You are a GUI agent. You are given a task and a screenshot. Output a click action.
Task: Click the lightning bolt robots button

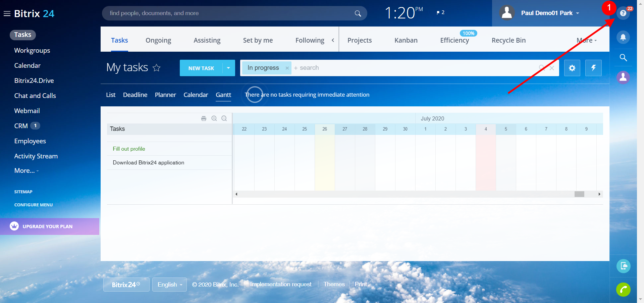coord(593,68)
